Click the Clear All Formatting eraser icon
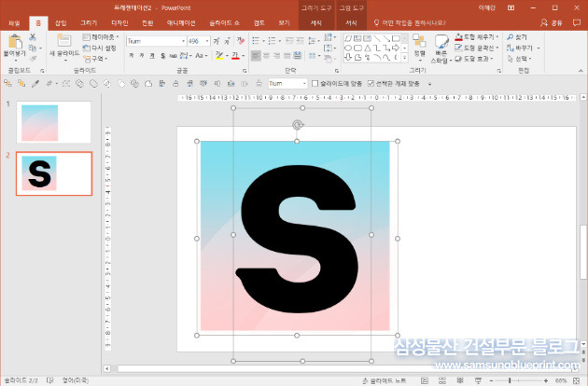Viewport: 588px width, 386px height. tap(240, 40)
